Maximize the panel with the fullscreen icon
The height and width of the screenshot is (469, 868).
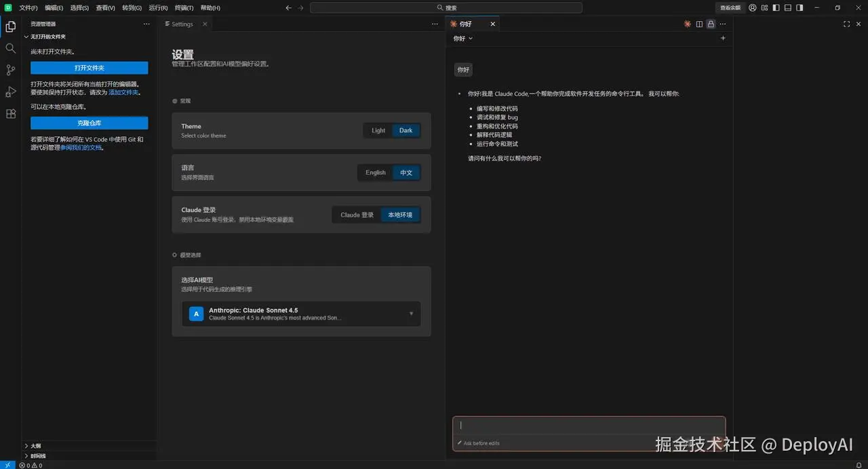tap(847, 24)
